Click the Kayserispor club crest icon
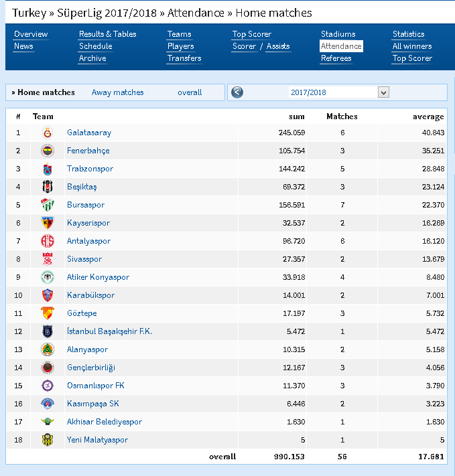Viewport: 455px width, 476px height. point(48,223)
